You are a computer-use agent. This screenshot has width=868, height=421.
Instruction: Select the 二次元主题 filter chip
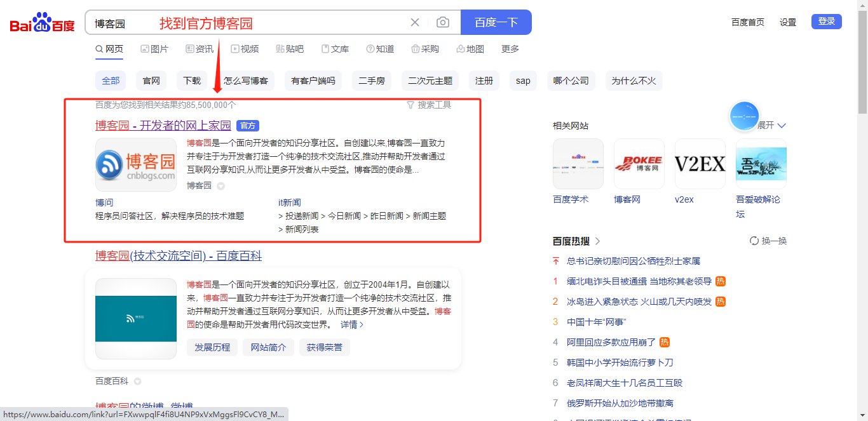point(430,81)
